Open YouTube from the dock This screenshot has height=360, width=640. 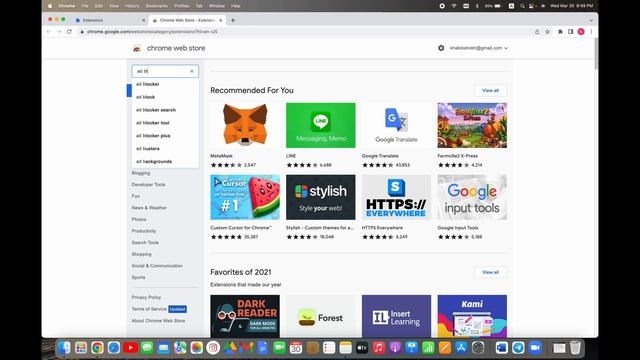tap(131, 347)
